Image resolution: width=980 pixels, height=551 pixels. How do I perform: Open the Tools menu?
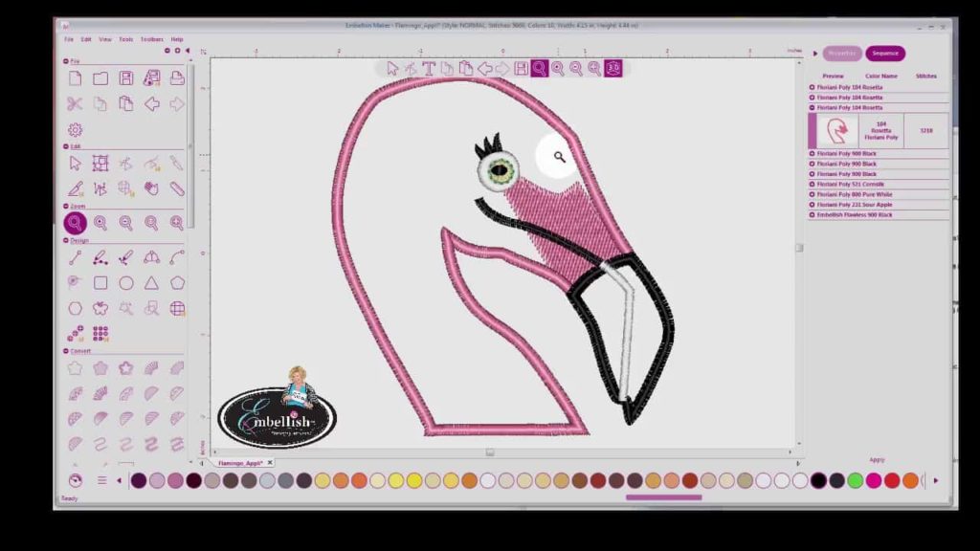pos(125,39)
